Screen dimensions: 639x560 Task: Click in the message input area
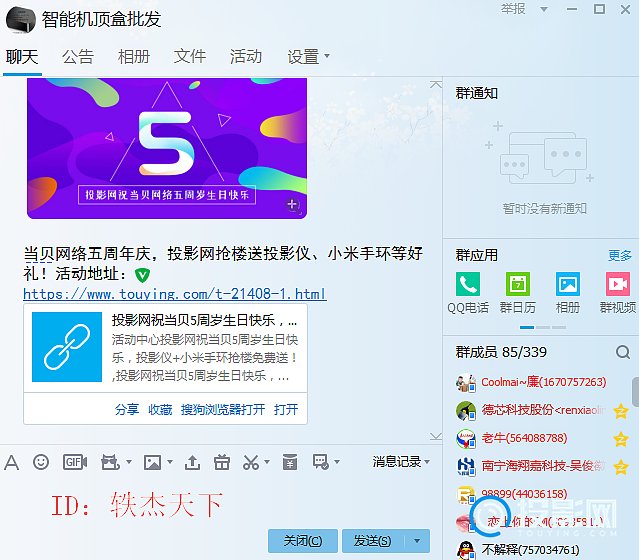(220, 503)
